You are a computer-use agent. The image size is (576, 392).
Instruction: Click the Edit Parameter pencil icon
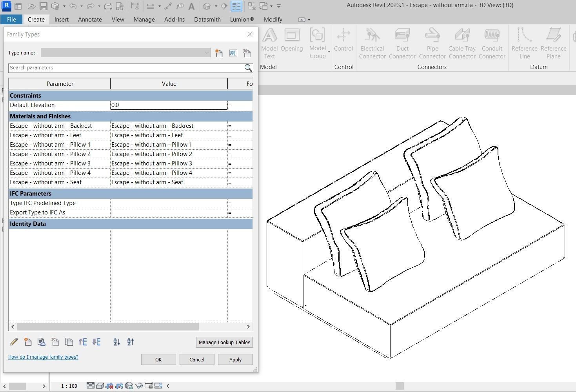[x=14, y=342]
